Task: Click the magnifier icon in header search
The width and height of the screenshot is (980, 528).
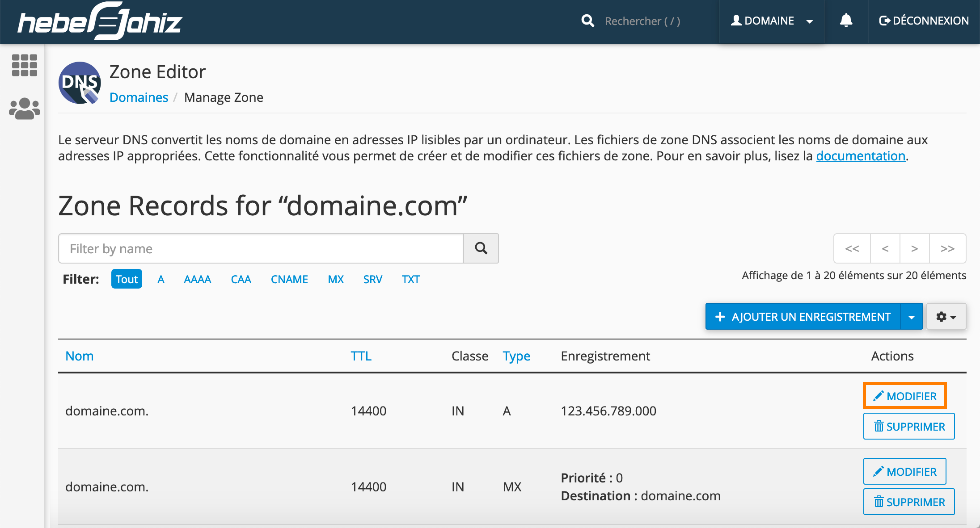Action: (587, 21)
